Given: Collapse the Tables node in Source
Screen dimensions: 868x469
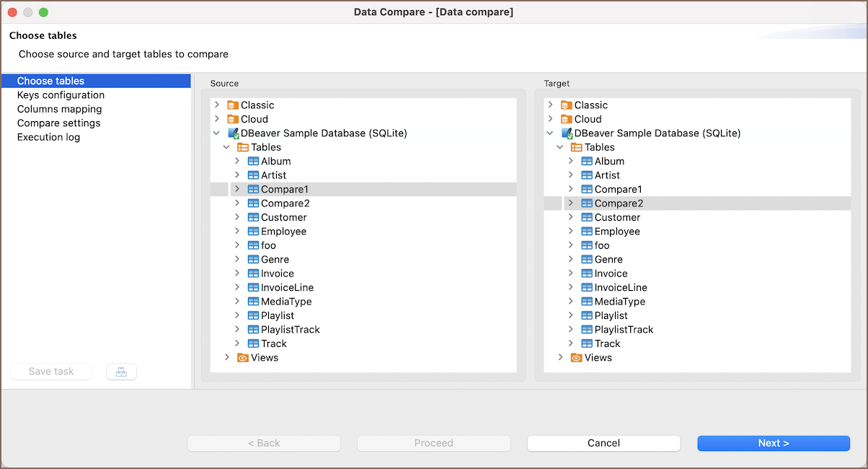Looking at the screenshot, I should coord(226,147).
